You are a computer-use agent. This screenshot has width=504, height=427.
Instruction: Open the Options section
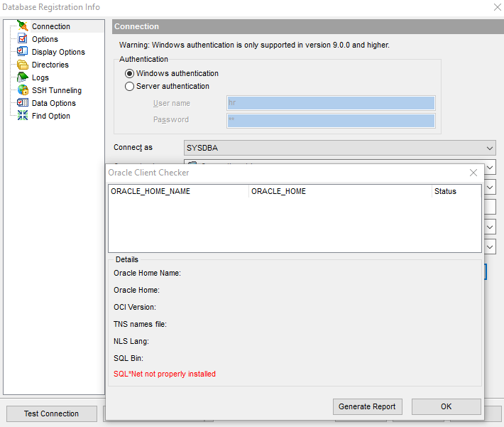tap(45, 39)
